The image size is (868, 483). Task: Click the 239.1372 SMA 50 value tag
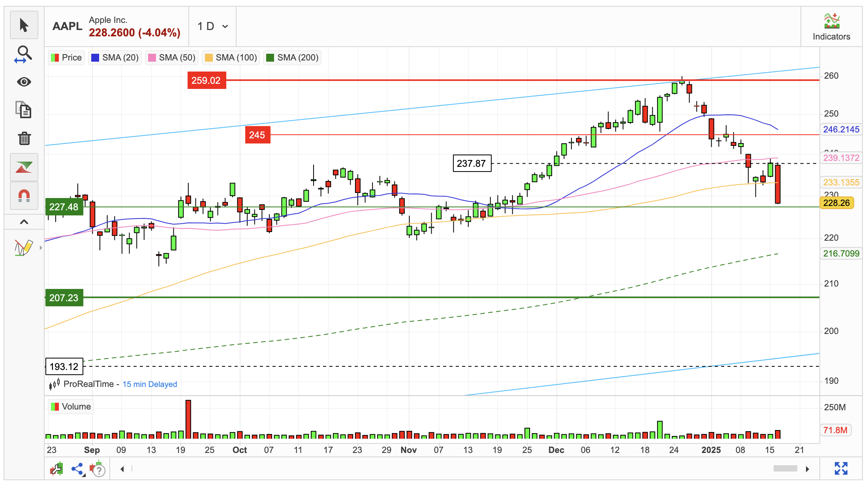coord(841,158)
